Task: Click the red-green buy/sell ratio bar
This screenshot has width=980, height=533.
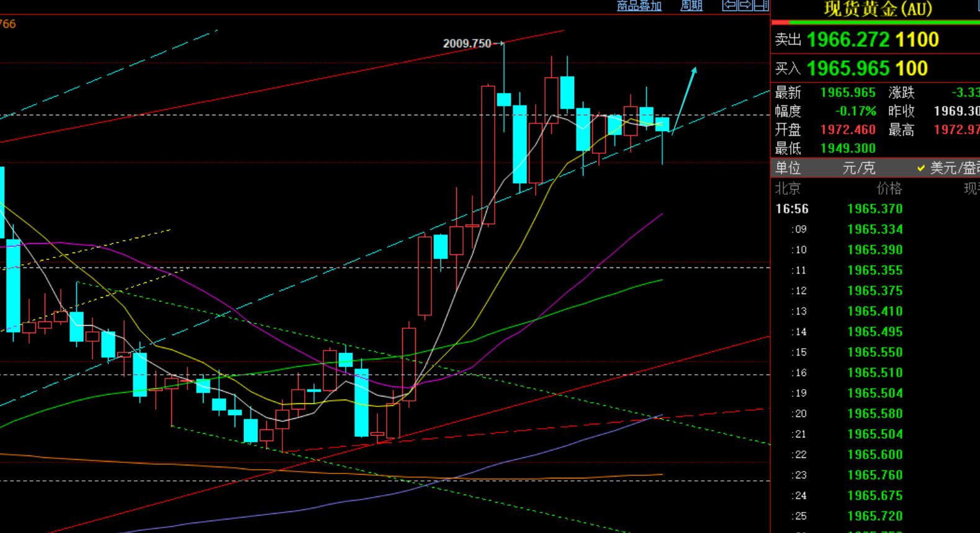Action: tap(875, 22)
